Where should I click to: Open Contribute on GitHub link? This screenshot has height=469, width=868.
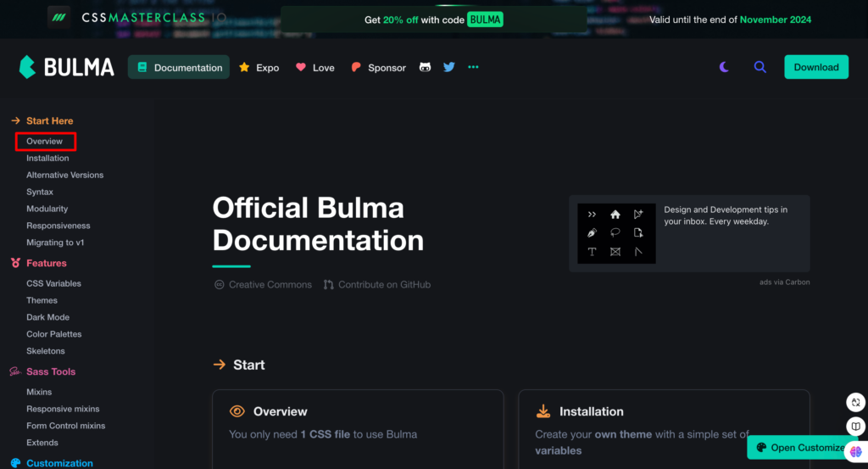(x=377, y=285)
